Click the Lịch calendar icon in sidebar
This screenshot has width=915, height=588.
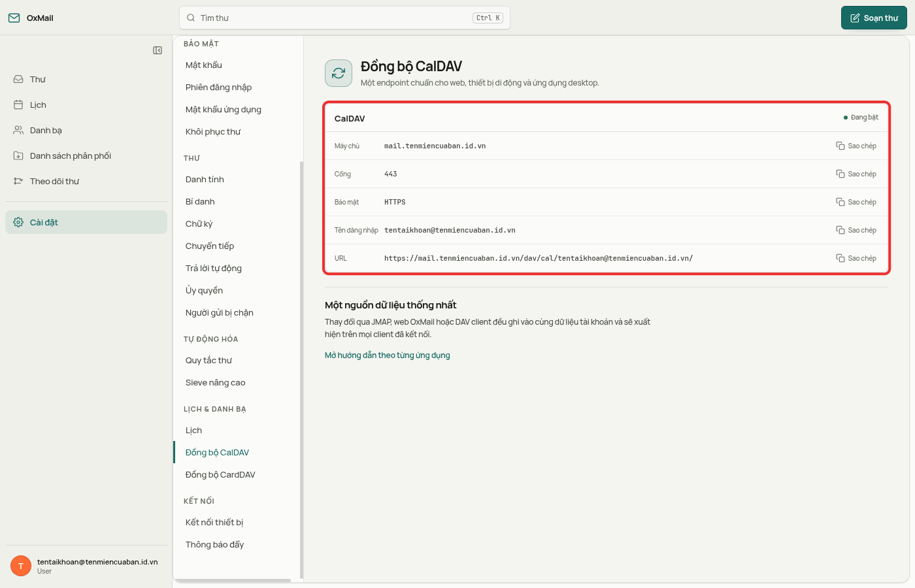18,105
